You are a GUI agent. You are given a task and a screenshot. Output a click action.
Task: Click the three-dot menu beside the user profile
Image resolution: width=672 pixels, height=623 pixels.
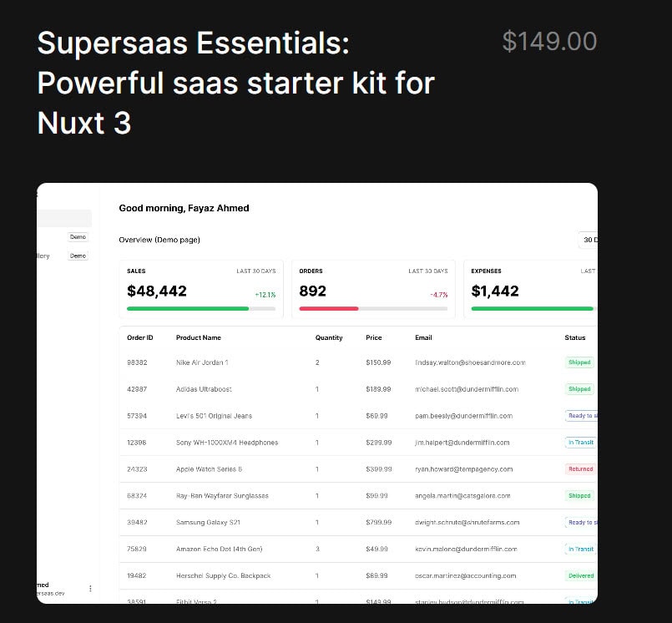(90, 588)
